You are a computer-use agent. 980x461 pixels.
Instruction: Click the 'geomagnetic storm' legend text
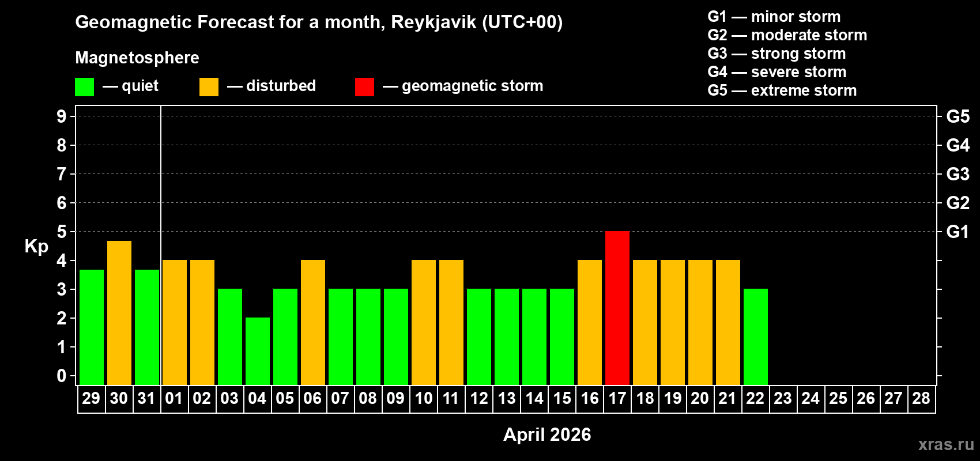click(473, 86)
